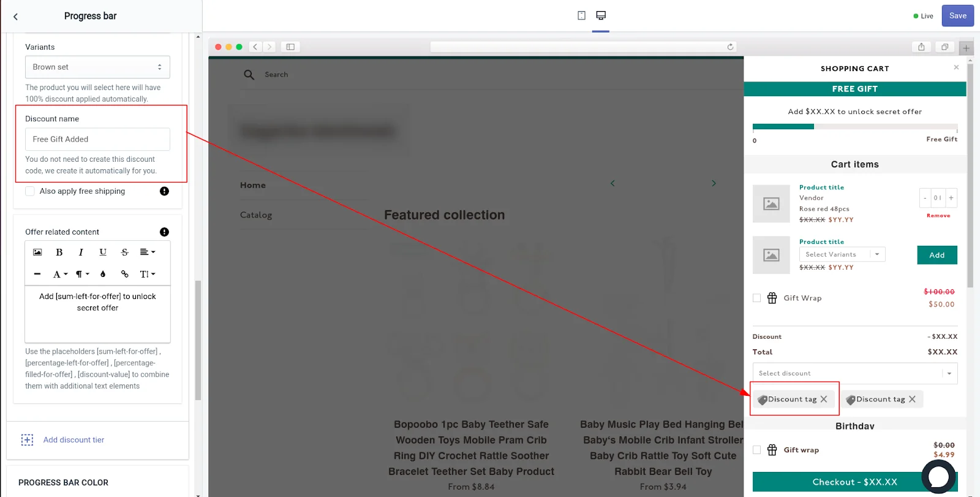This screenshot has width=980, height=497.
Task: Click the strikethrough formatting icon
Action: (x=125, y=252)
